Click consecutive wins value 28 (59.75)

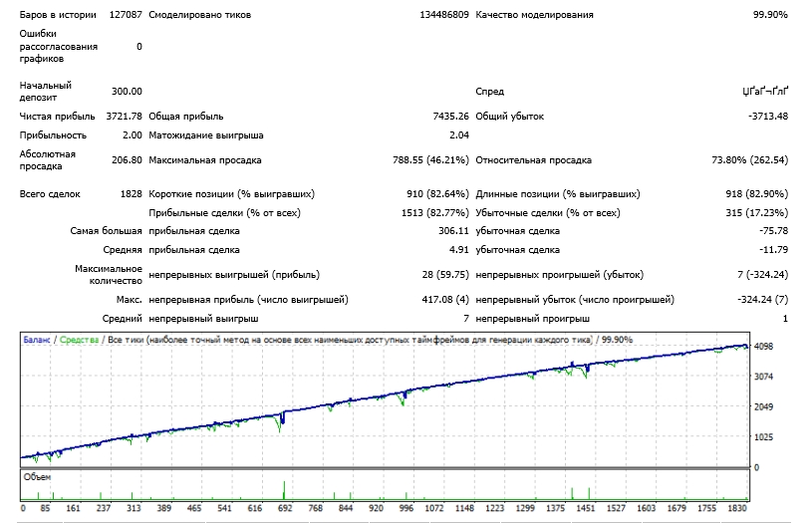pos(445,274)
